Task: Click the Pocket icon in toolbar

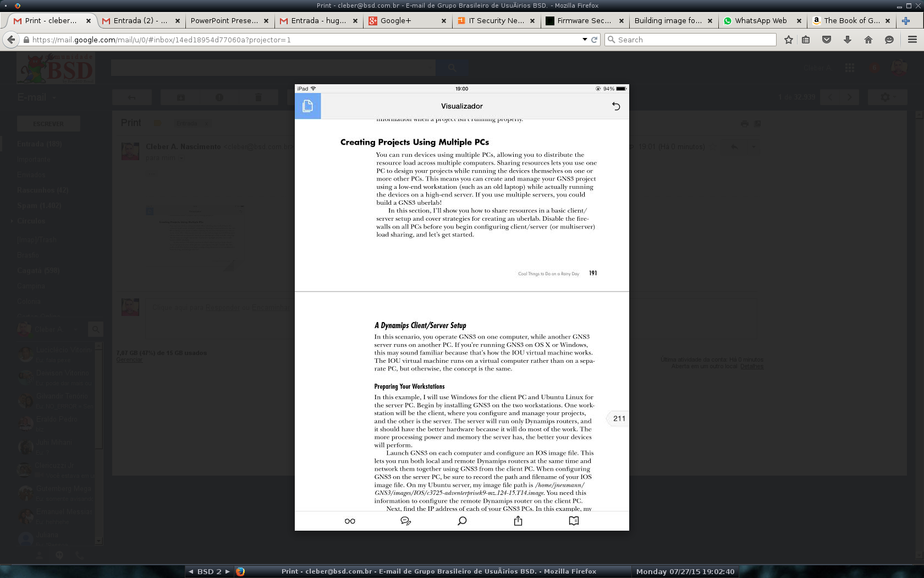Action: (827, 40)
